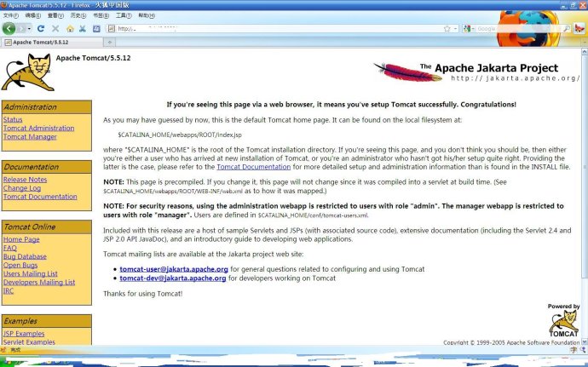The height and width of the screenshot is (367, 588).
Task: Click the Stop loading X icon
Action: (55, 28)
